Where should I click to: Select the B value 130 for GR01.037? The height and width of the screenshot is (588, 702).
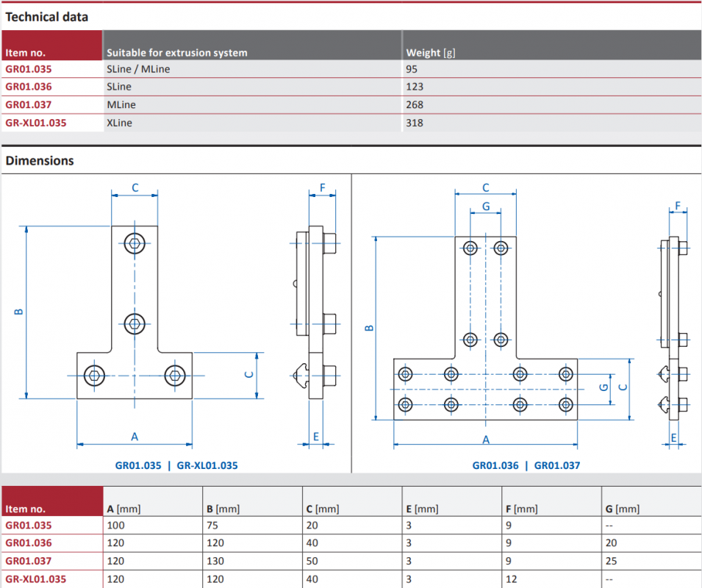coord(215,561)
